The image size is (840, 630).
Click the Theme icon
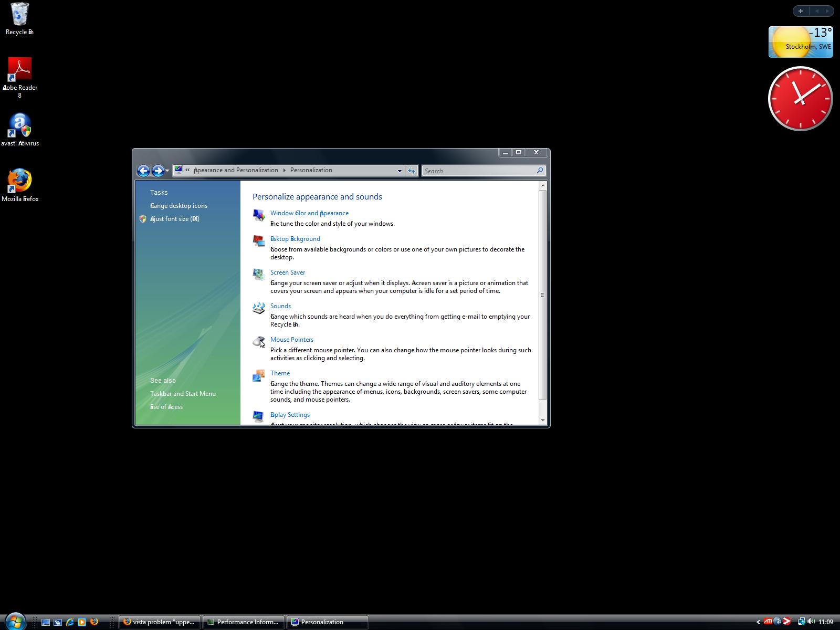258,375
